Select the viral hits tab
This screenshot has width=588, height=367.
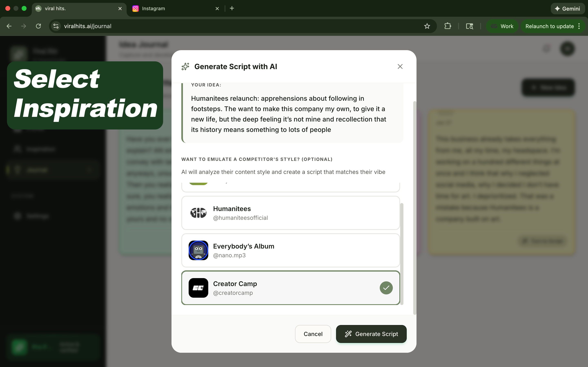pyautogui.click(x=73, y=9)
